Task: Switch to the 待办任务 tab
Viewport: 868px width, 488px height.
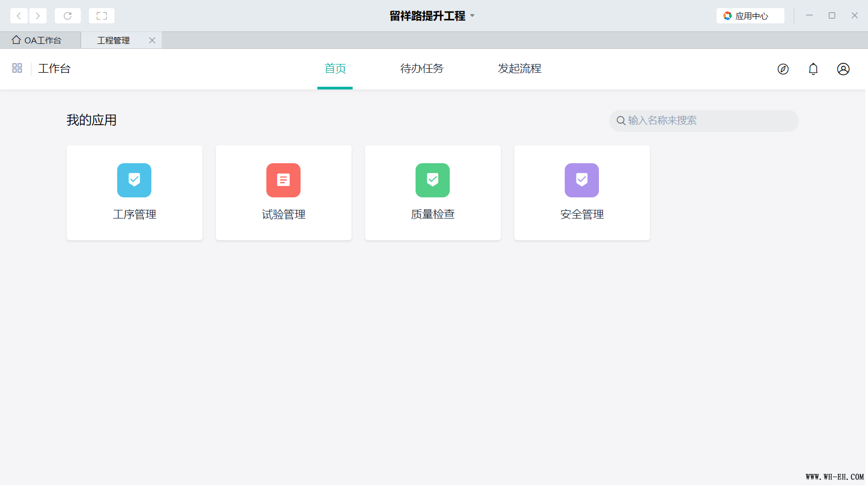Action: pyautogui.click(x=422, y=69)
